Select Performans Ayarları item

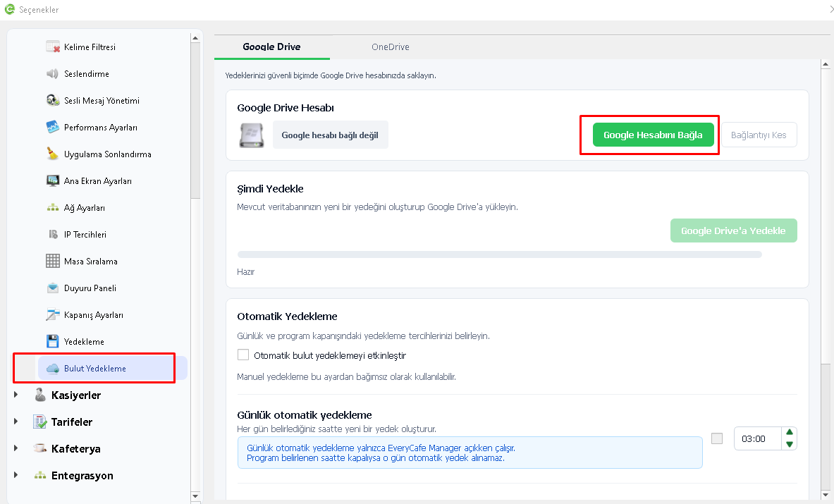point(101,128)
